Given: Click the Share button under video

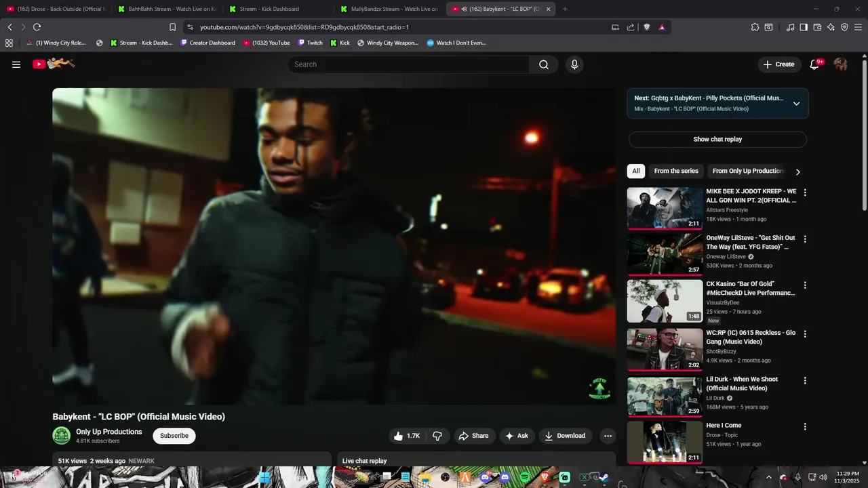Looking at the screenshot, I should (x=473, y=436).
